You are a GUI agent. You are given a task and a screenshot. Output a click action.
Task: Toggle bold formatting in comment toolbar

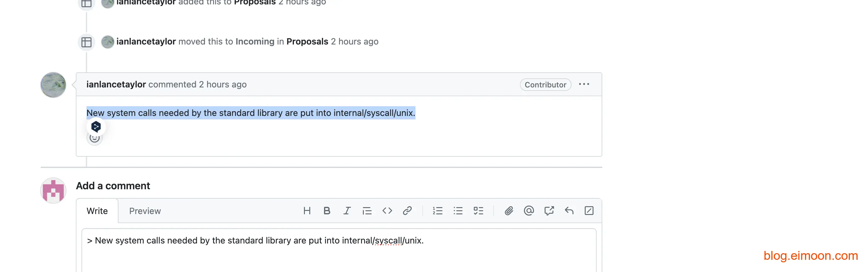click(x=327, y=211)
